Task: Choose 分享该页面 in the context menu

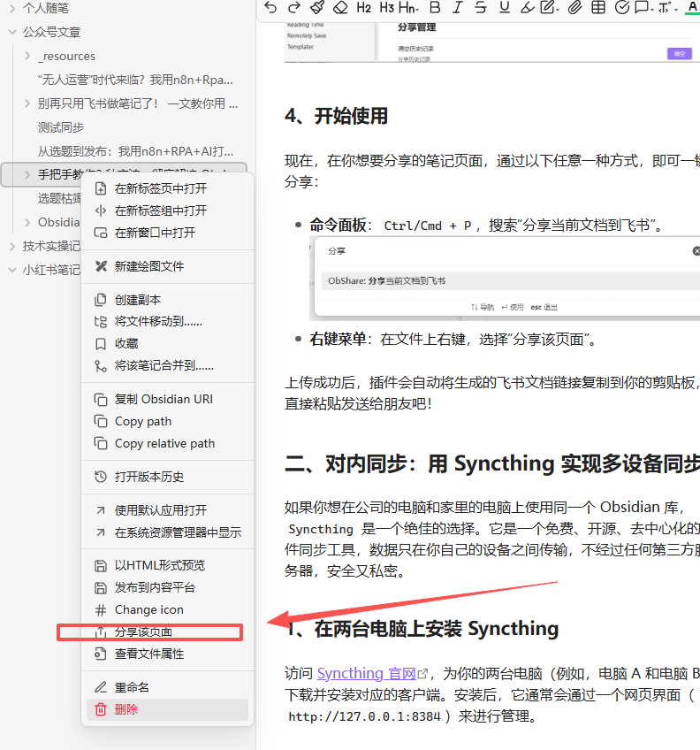Action: click(x=167, y=631)
